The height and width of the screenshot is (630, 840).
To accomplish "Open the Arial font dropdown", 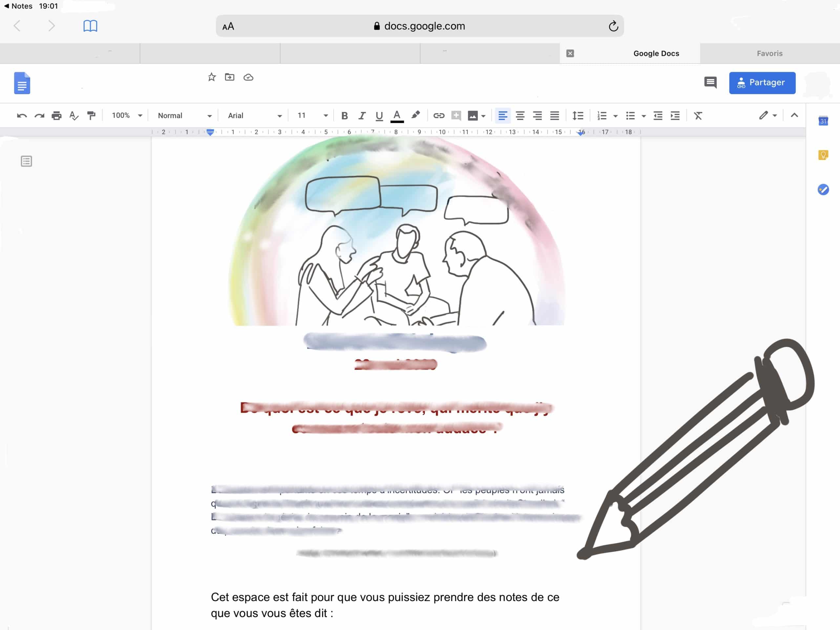I will [x=255, y=116].
